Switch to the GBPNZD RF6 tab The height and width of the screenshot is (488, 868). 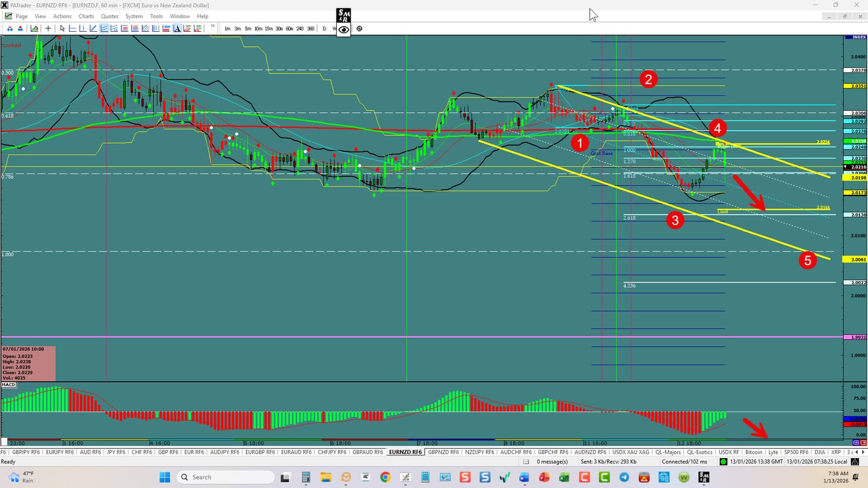[x=443, y=452]
